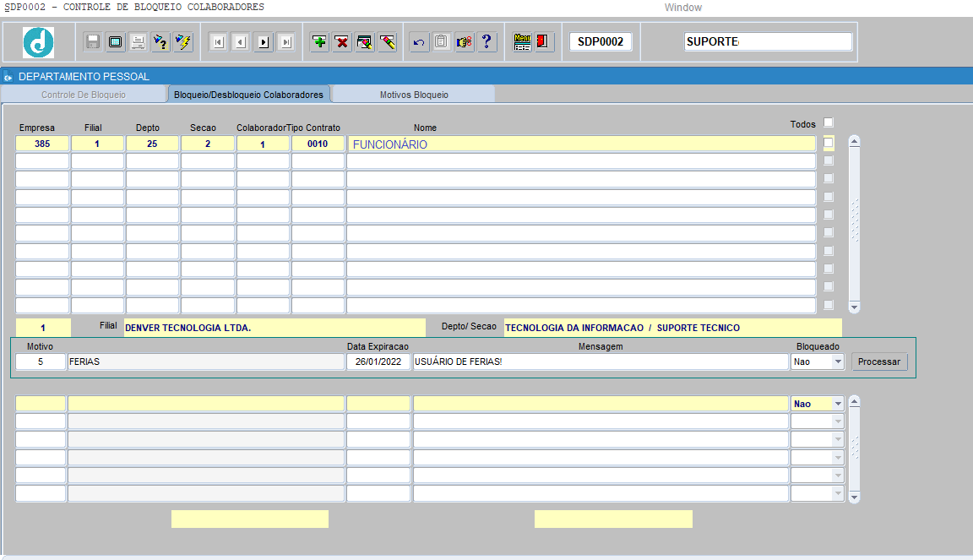Click the clear block eraser-window icon

[x=365, y=41]
